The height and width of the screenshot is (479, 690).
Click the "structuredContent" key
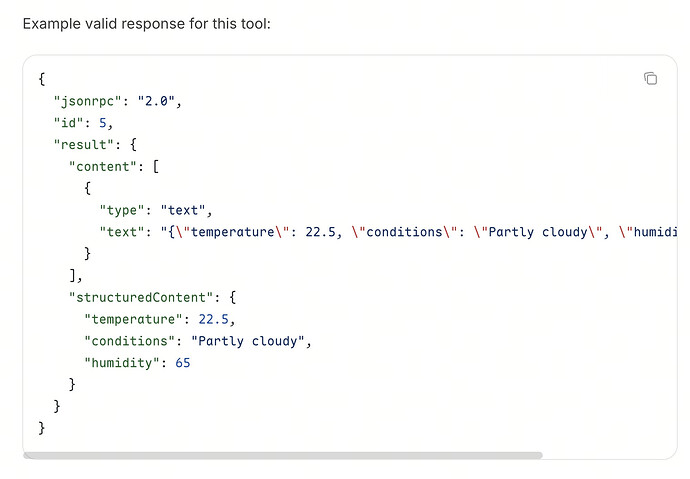(141, 297)
